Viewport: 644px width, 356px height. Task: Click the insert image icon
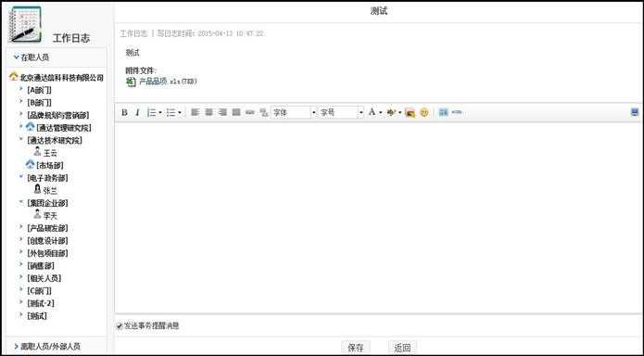tap(410, 112)
